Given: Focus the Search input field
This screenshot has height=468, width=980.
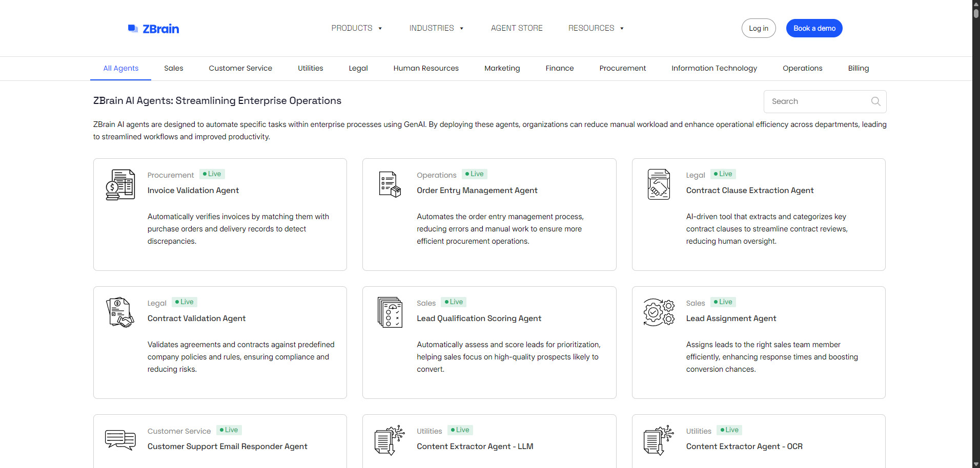Looking at the screenshot, I should [816, 101].
